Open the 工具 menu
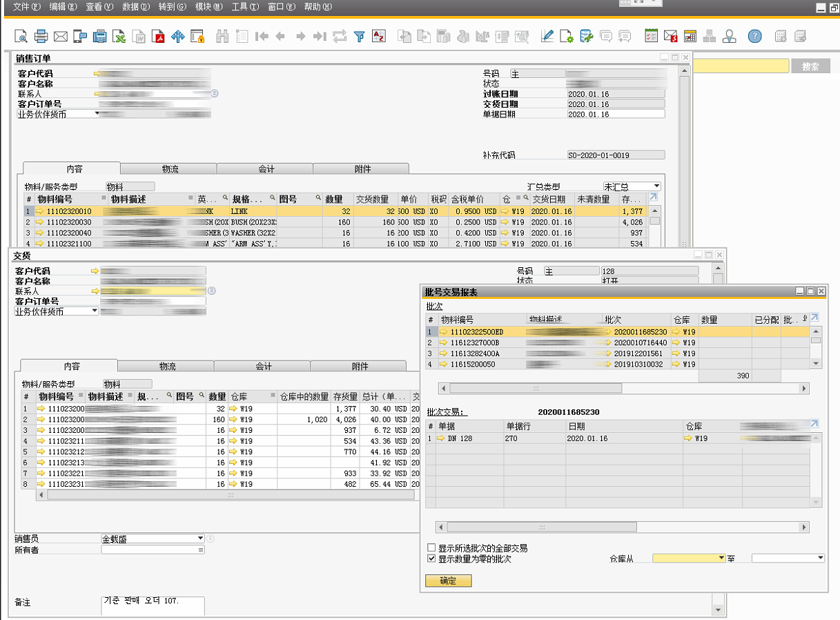The height and width of the screenshot is (620, 840). pyautogui.click(x=245, y=7)
